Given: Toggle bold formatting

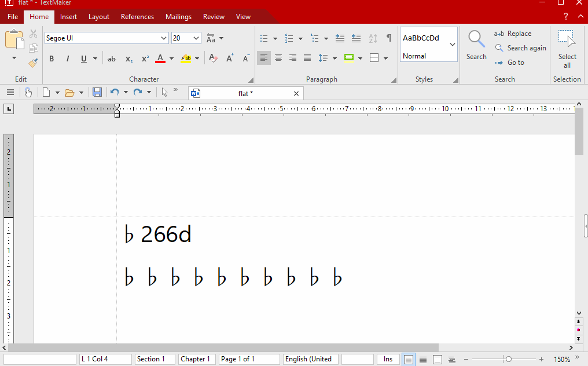Looking at the screenshot, I should [x=52, y=58].
